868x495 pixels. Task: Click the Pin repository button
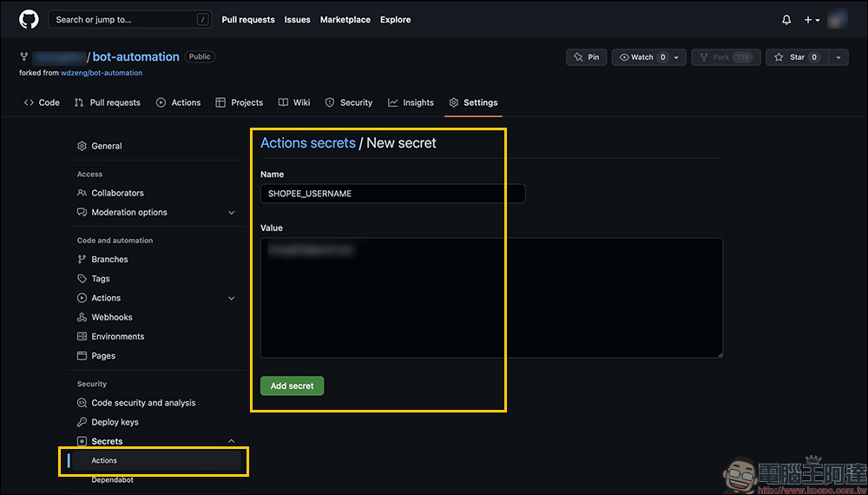(x=586, y=57)
